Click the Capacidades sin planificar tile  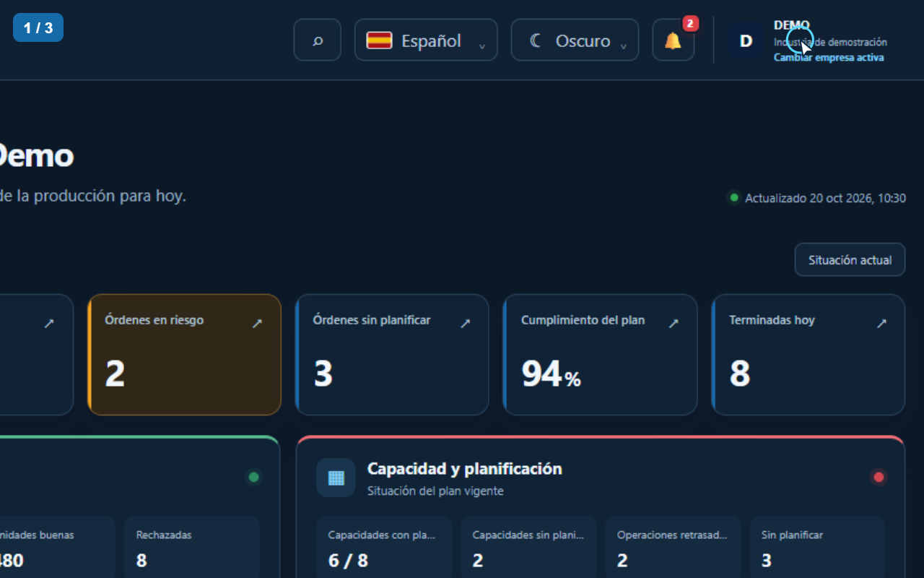tap(528, 547)
